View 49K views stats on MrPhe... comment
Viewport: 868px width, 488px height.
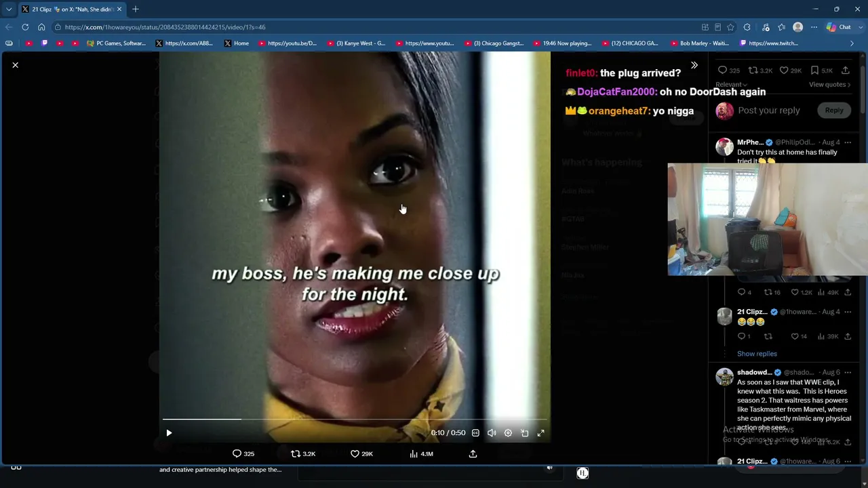[829, 293]
